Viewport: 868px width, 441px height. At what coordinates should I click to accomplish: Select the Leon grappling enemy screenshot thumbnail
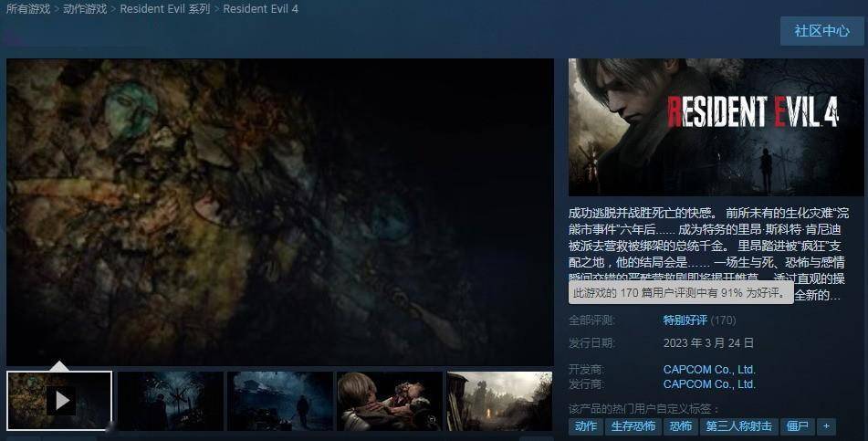390,401
